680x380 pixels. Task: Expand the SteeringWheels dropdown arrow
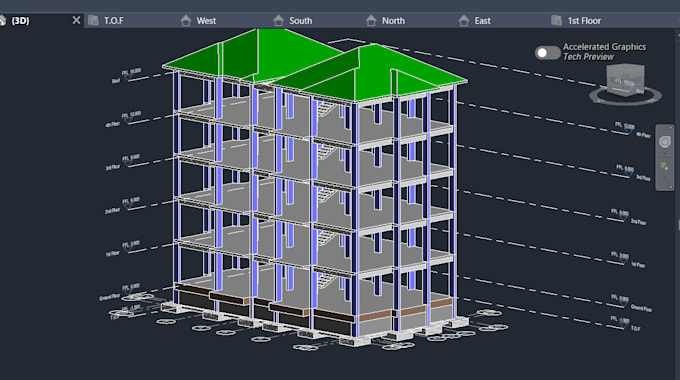click(x=664, y=153)
